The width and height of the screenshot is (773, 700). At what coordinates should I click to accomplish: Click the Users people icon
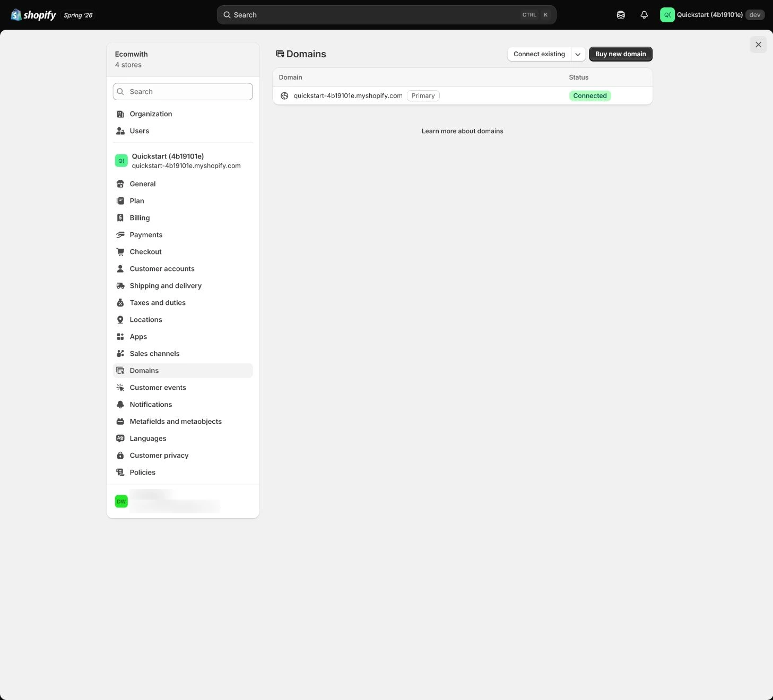coord(120,131)
